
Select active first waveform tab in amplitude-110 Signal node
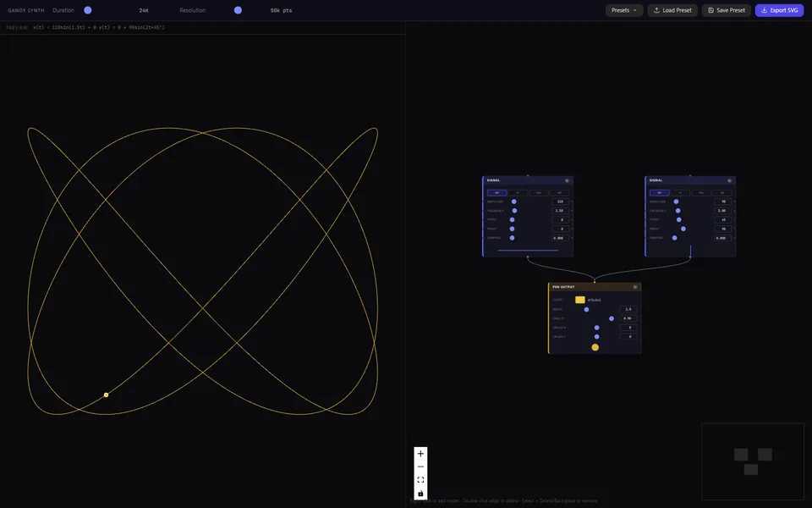497,193
